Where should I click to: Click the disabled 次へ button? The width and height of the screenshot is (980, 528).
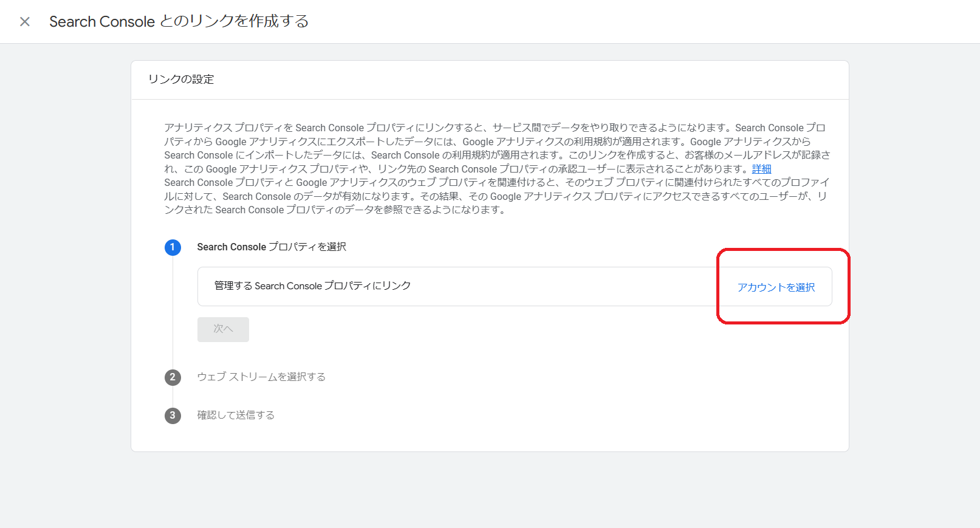click(x=223, y=329)
